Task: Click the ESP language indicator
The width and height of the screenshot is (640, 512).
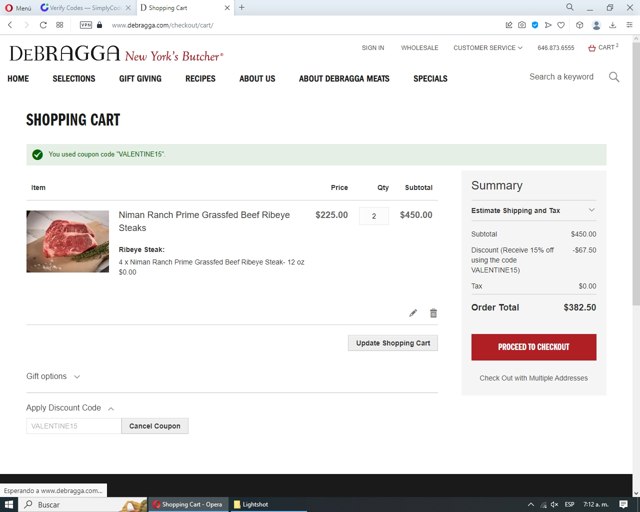Action: pyautogui.click(x=569, y=505)
